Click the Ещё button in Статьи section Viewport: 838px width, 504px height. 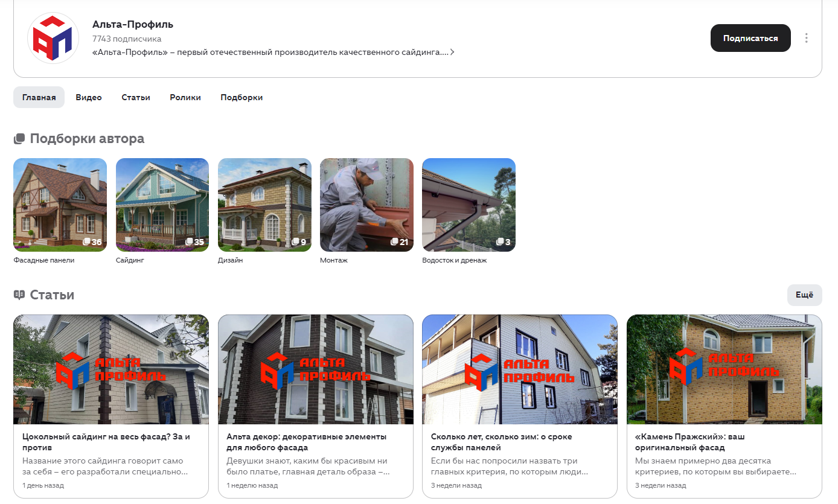pyautogui.click(x=804, y=295)
